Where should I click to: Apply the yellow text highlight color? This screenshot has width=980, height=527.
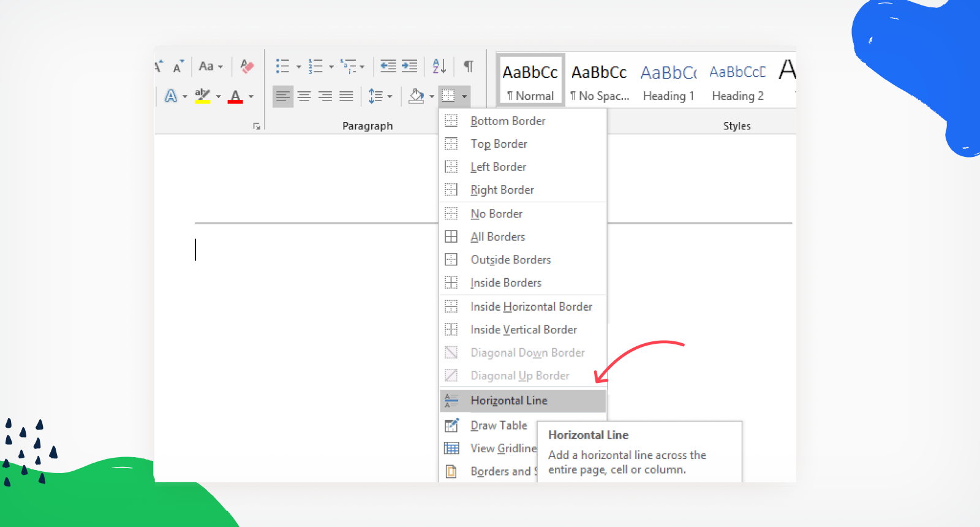coord(202,96)
